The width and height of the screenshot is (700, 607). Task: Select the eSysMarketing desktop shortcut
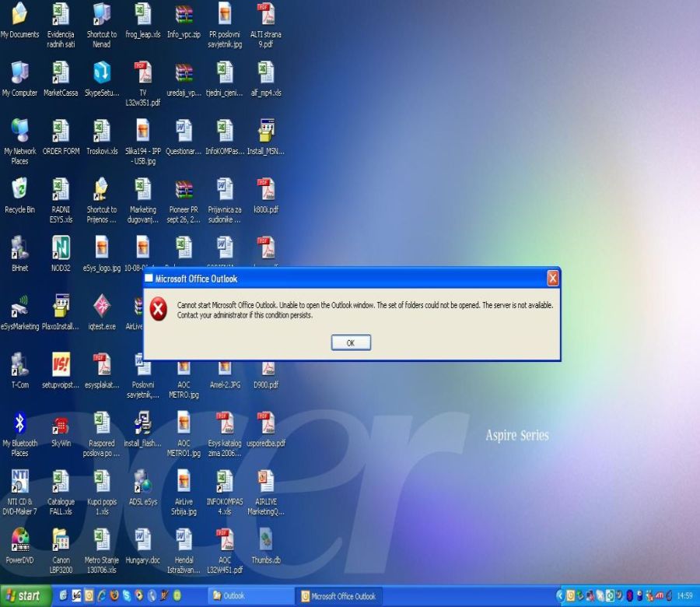(x=19, y=312)
